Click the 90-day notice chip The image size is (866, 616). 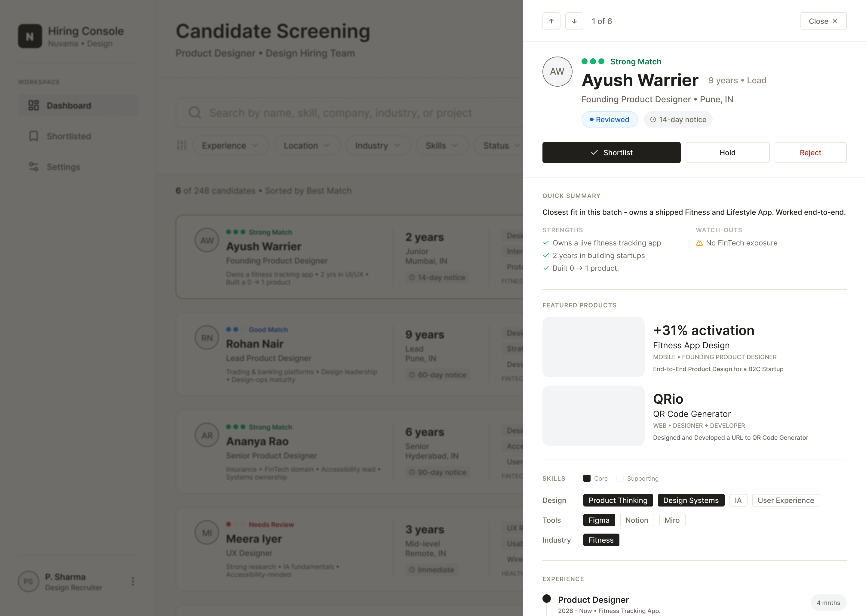tap(438, 472)
